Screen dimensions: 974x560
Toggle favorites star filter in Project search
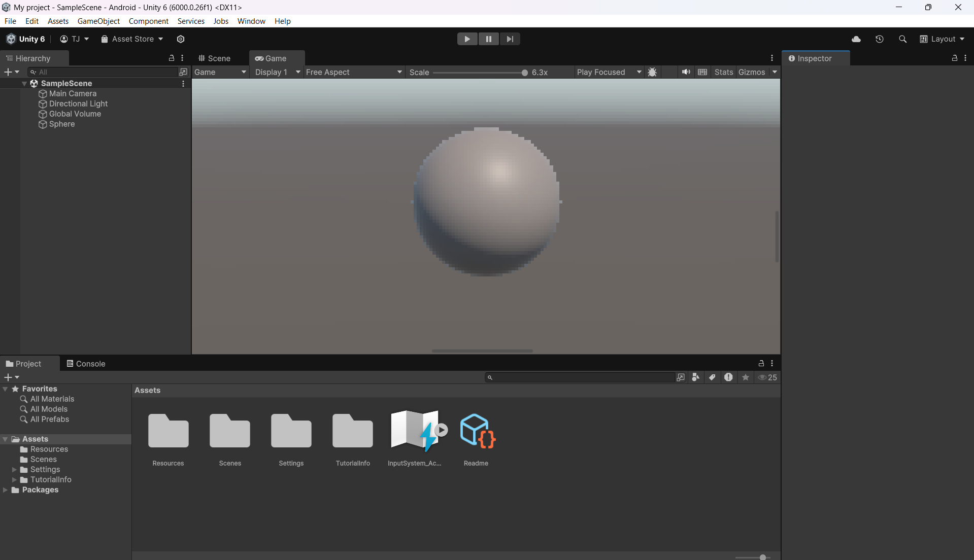click(745, 377)
